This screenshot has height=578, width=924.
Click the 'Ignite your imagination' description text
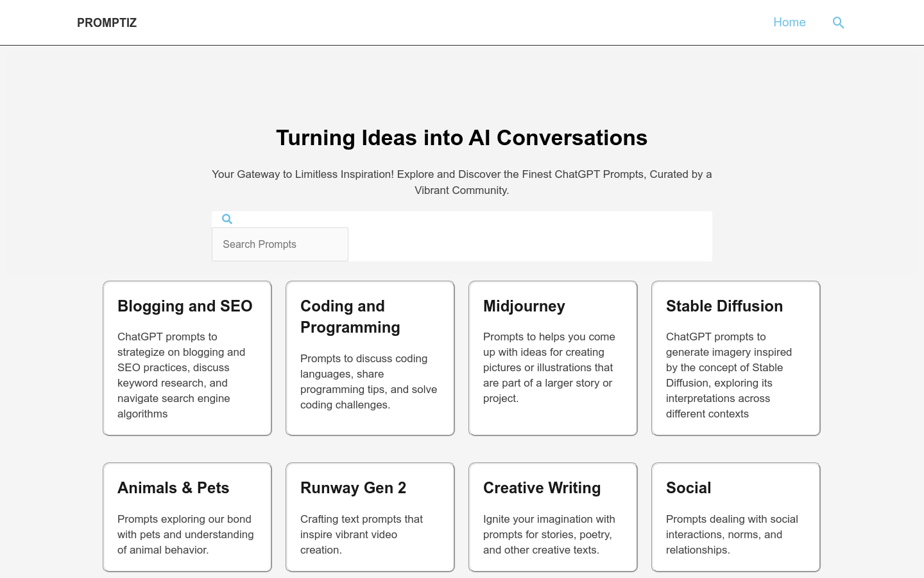pos(549,534)
